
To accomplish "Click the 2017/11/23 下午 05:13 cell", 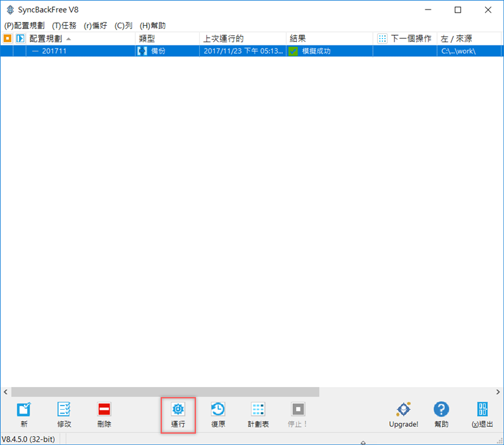I will (x=243, y=51).
